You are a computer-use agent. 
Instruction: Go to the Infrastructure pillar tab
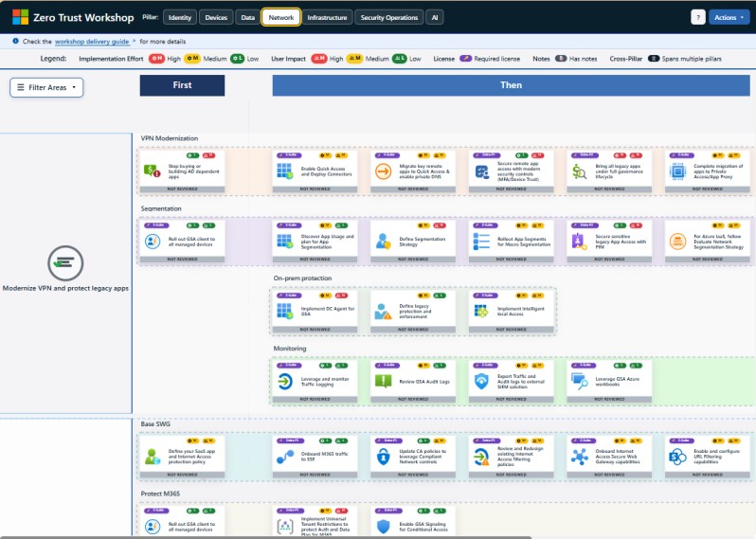328,17
